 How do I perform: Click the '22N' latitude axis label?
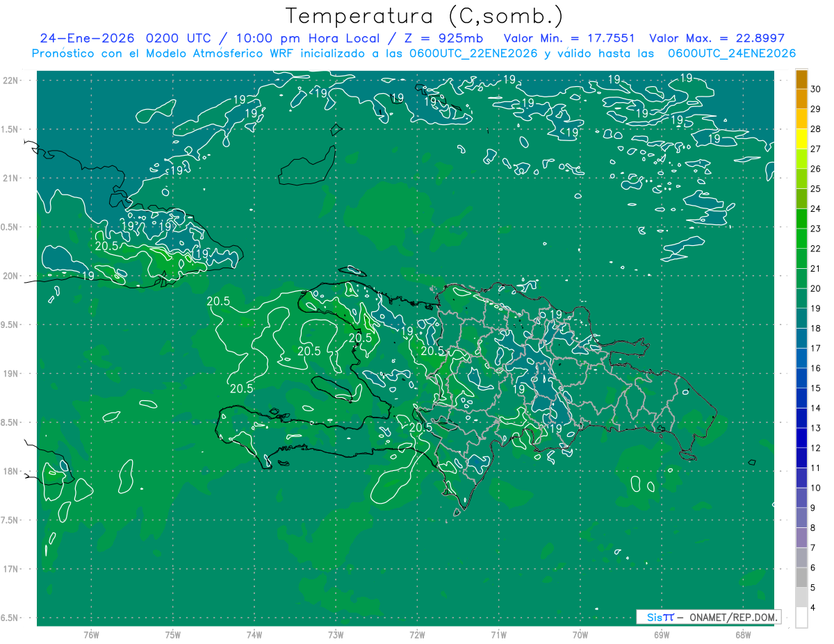(x=10, y=81)
